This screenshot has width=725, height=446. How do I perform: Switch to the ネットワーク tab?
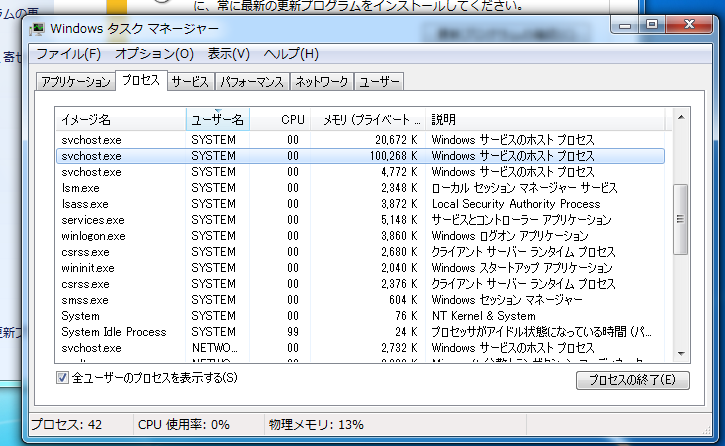[x=321, y=82]
